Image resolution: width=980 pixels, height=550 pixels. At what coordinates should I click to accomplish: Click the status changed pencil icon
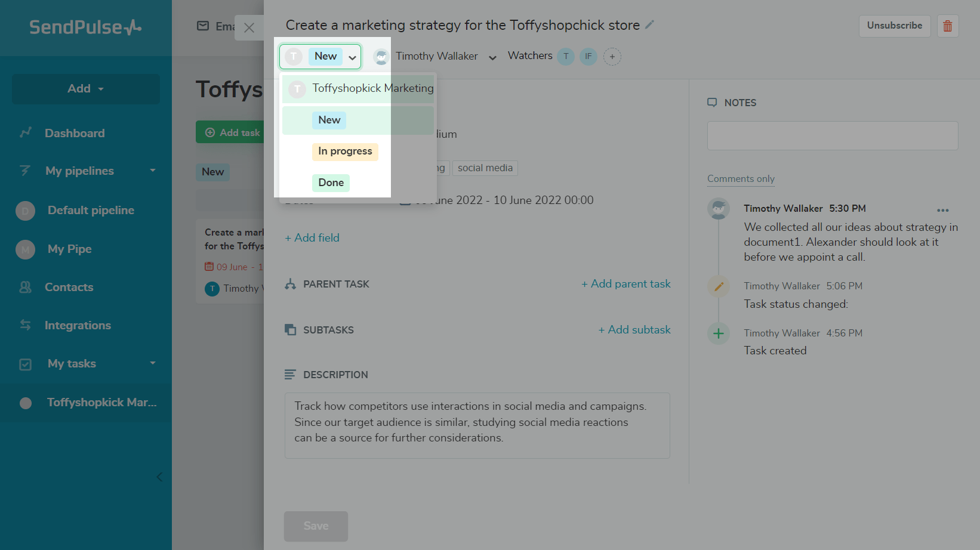pyautogui.click(x=719, y=287)
